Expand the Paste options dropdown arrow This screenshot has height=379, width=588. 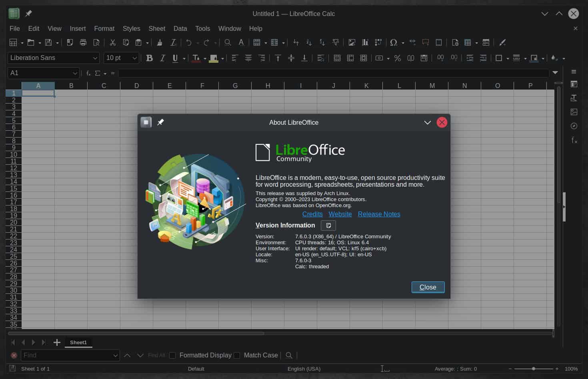[147, 43]
